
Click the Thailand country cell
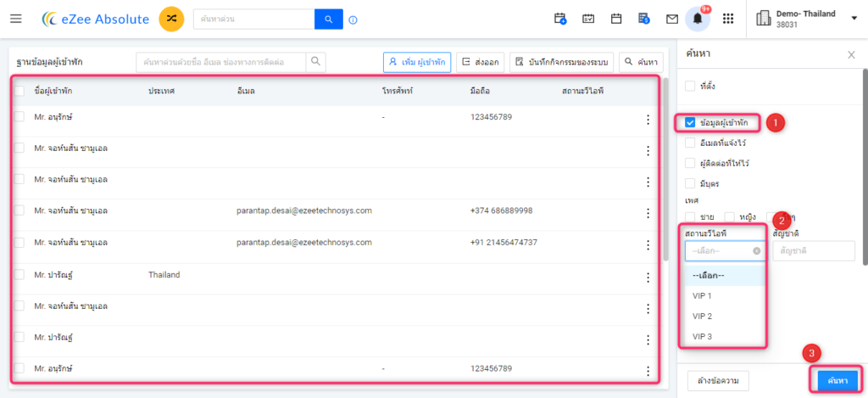click(x=164, y=274)
